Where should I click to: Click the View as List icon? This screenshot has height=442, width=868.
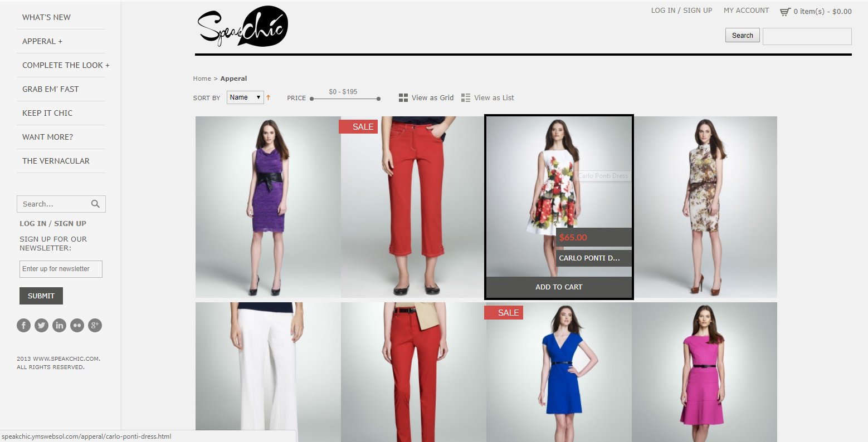click(466, 97)
